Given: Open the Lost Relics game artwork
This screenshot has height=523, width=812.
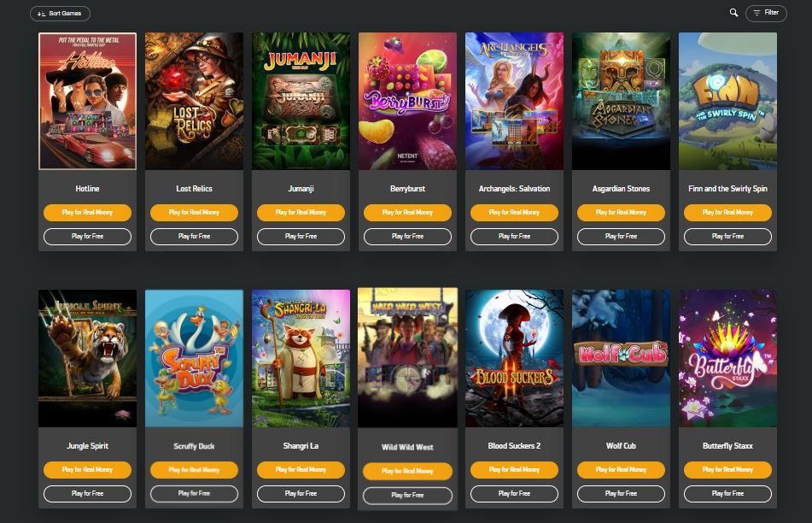Looking at the screenshot, I should pyautogui.click(x=194, y=101).
